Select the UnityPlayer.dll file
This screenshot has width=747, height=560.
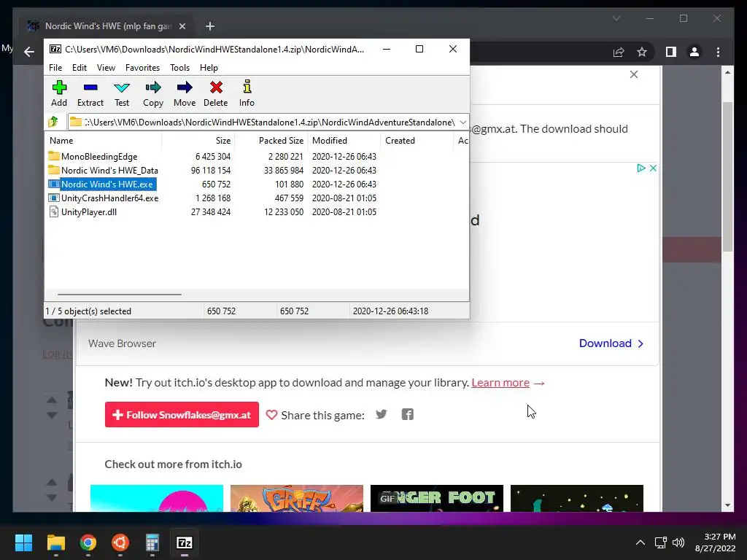point(88,212)
